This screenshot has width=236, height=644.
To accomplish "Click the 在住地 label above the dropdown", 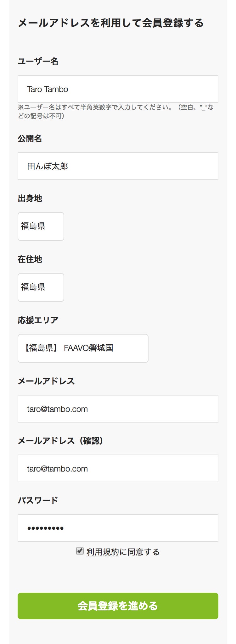I will [30, 259].
